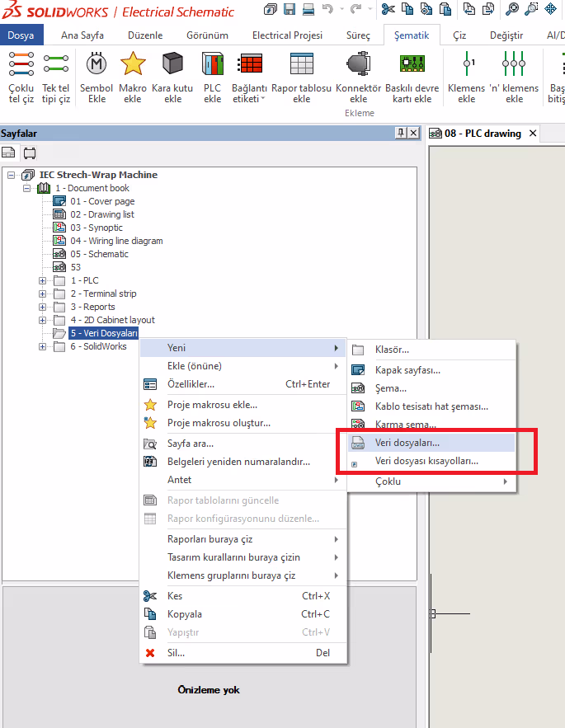Viewport: 565px width, 728px height.
Task: Switch to the Ana Sayfa ribbon tab
Action: click(x=82, y=35)
